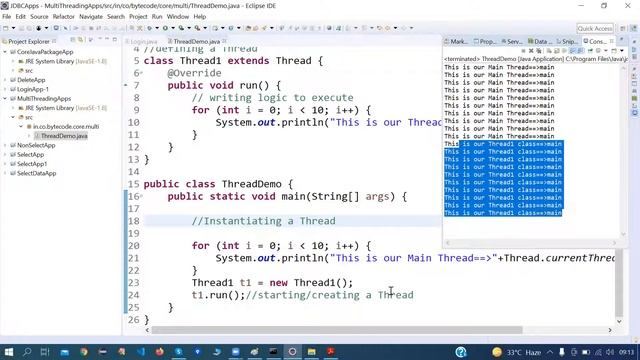Screen dimensions: 640x360
Task: Click the Open Perspective icon beside Quick Access
Action: pyautogui.click(x=623, y=28)
